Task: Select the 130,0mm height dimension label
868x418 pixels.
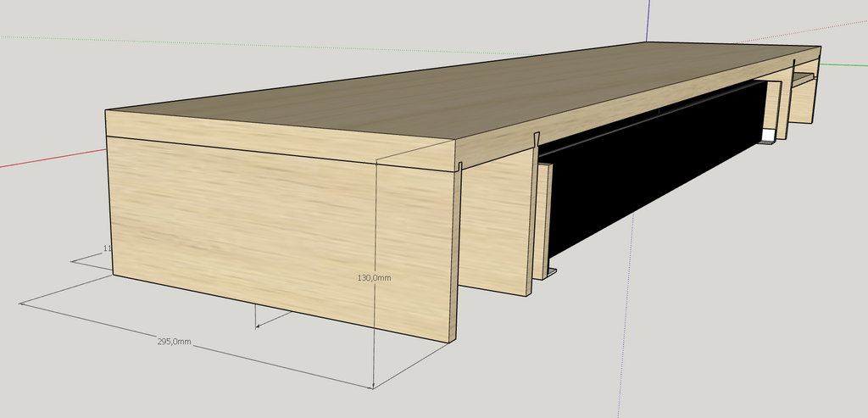Action: point(375,277)
